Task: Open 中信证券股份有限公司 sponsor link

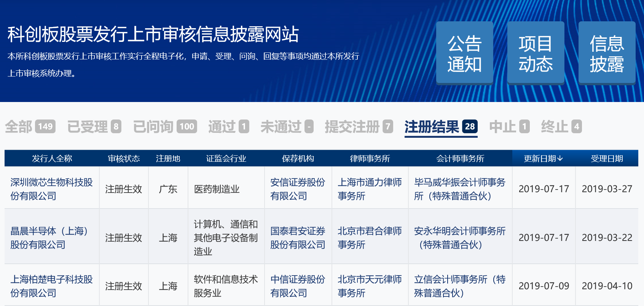Action: 298,286
